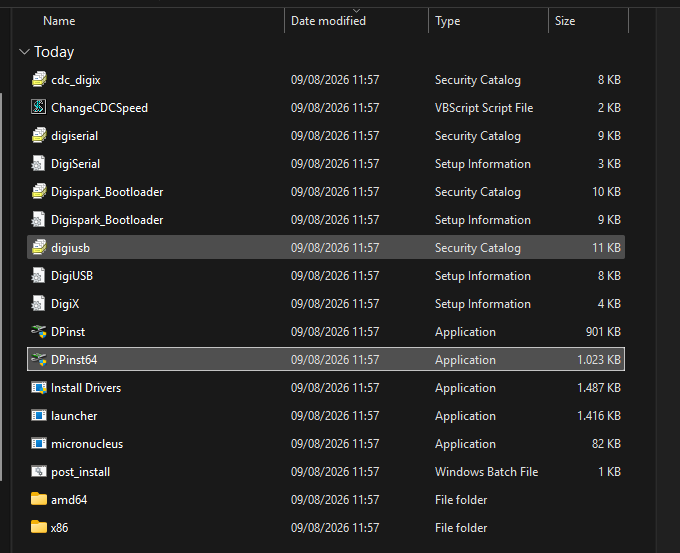Viewport: 680px width, 553px height.
Task: Select the launcher file name
Action: tap(74, 416)
